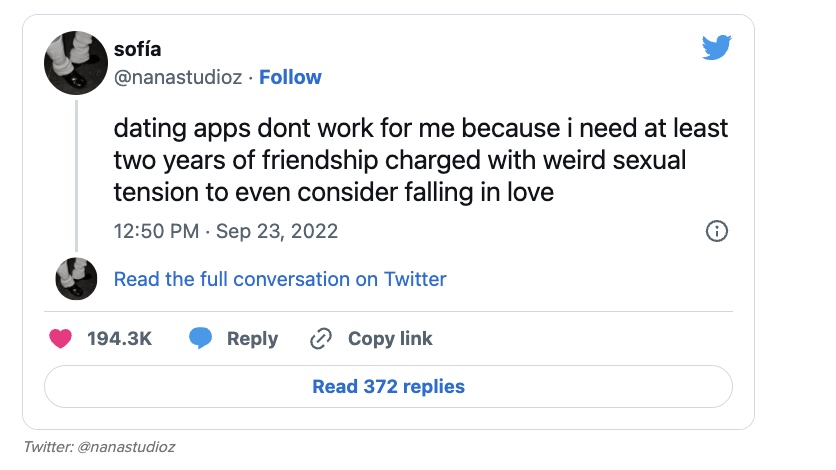This screenshot has width=836, height=470.
Task: Open the Read 372 replies button
Action: pyautogui.click(x=388, y=386)
